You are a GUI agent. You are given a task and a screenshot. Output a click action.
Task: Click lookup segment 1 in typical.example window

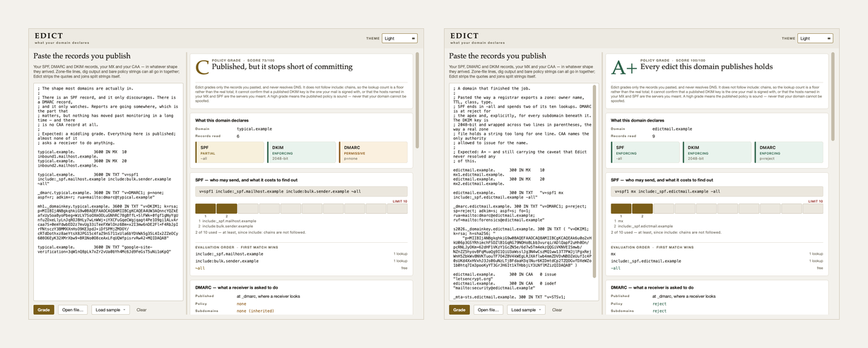point(206,208)
